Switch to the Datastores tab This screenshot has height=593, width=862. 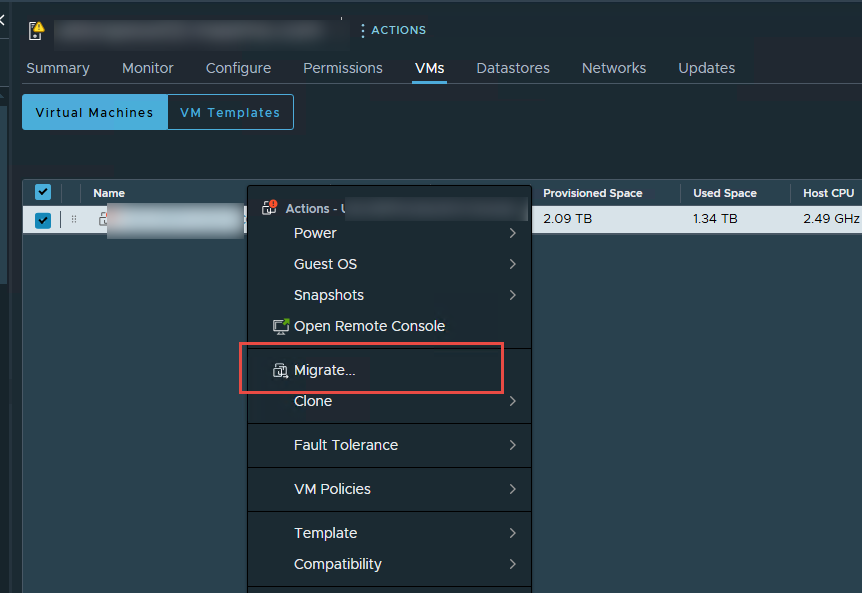point(513,68)
